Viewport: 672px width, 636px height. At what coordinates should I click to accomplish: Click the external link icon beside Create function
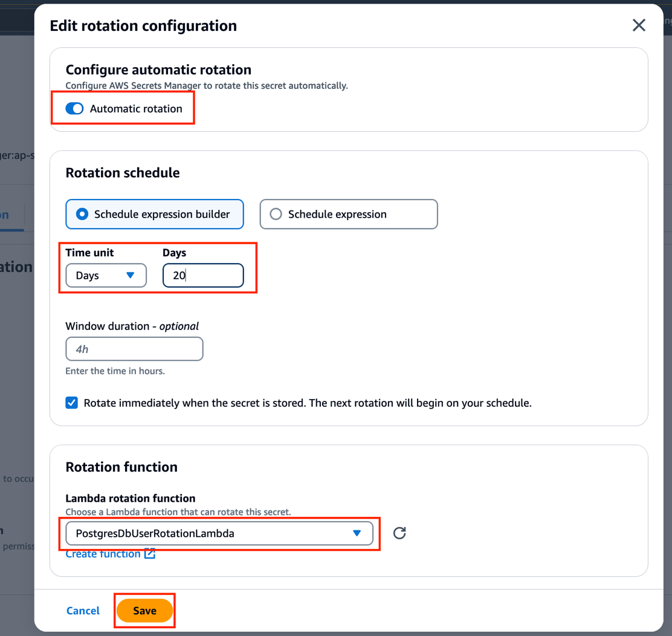150,553
